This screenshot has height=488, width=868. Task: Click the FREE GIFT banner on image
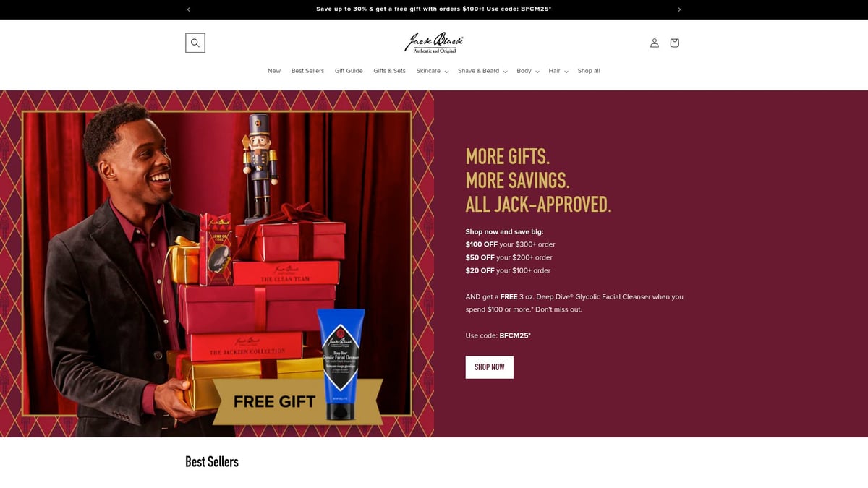pyautogui.click(x=275, y=402)
